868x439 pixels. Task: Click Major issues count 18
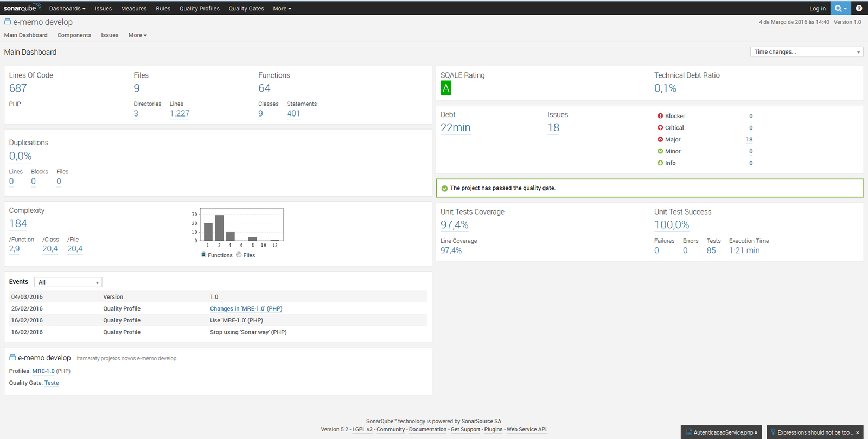pyautogui.click(x=749, y=139)
